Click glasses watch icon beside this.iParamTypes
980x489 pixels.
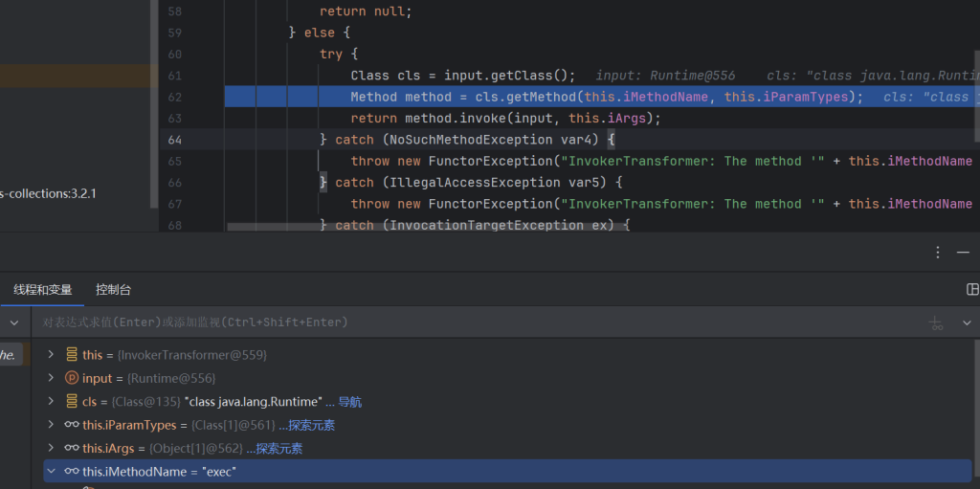72,425
